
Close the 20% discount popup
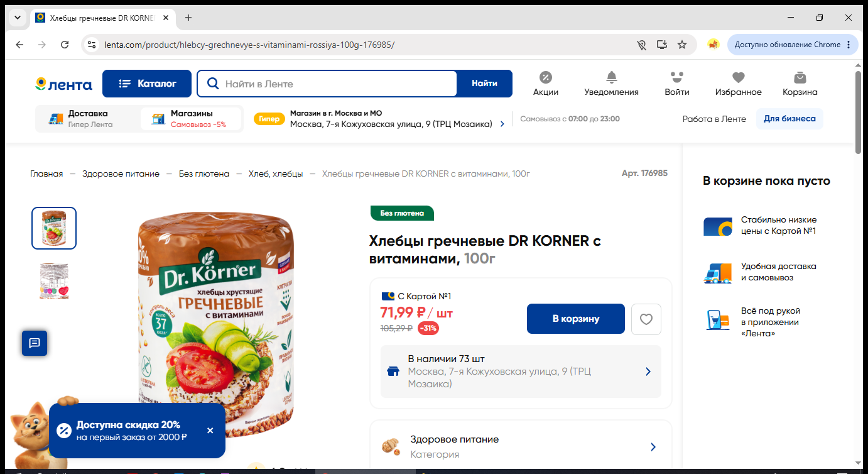point(210,431)
